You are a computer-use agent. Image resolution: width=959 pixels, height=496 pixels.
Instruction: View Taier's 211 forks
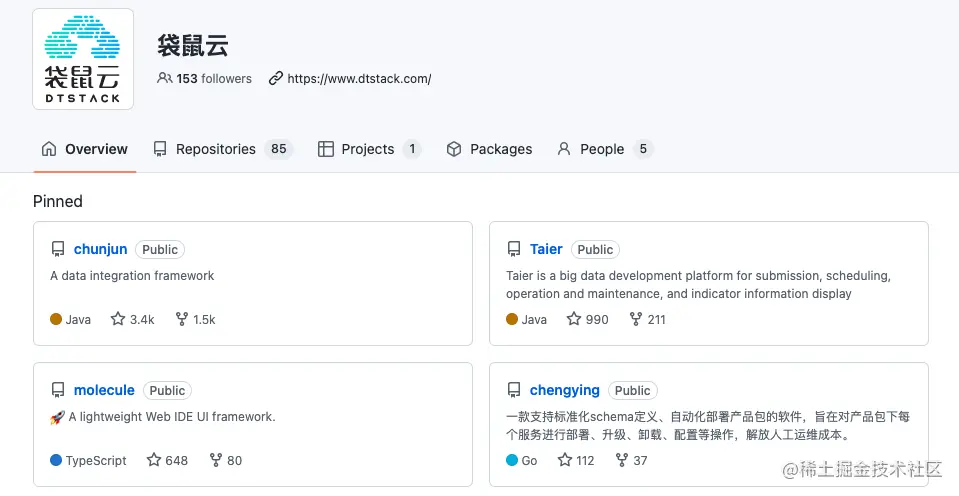(x=648, y=319)
